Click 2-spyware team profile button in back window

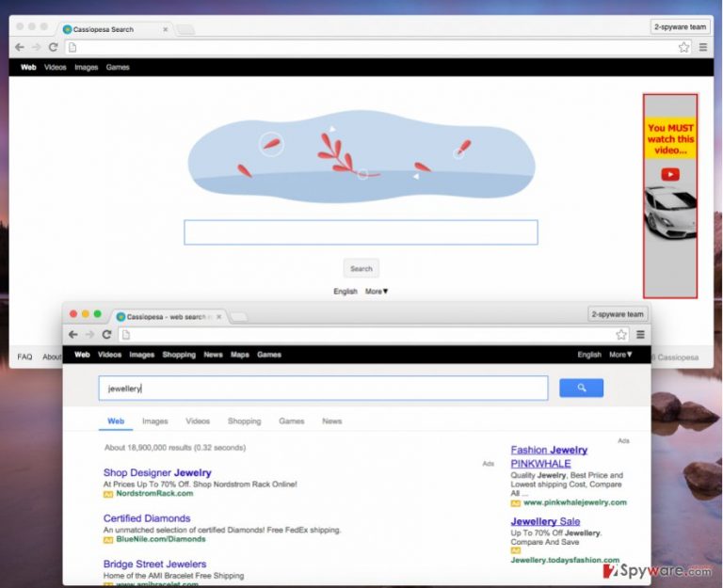click(x=680, y=27)
